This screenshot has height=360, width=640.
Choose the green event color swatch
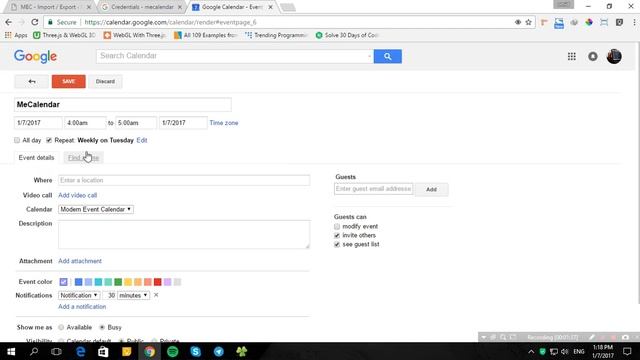click(x=118, y=282)
